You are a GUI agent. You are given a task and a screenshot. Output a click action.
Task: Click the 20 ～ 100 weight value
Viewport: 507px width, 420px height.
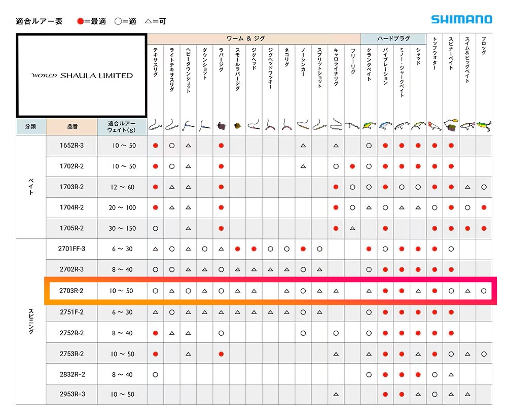(122, 207)
